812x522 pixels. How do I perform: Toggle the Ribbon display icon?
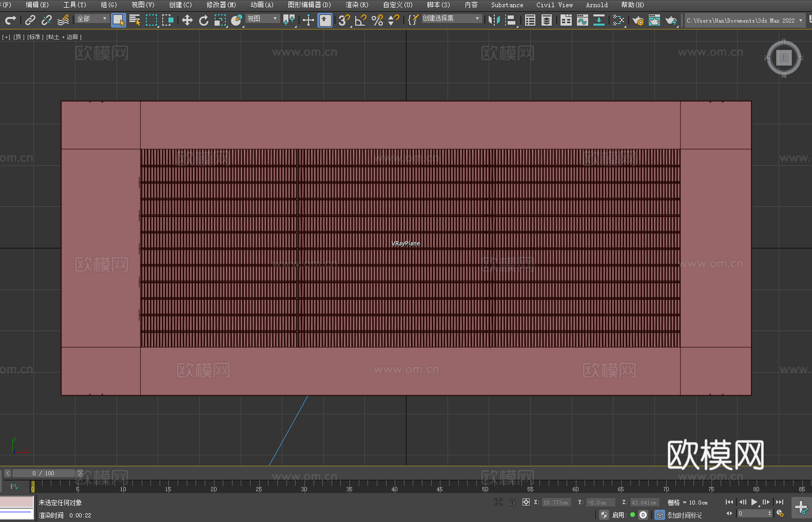coord(566,20)
